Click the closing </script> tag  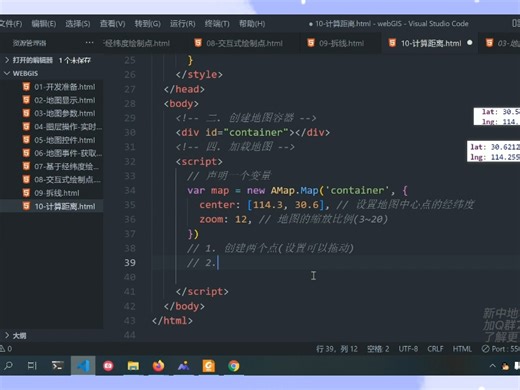(x=202, y=292)
